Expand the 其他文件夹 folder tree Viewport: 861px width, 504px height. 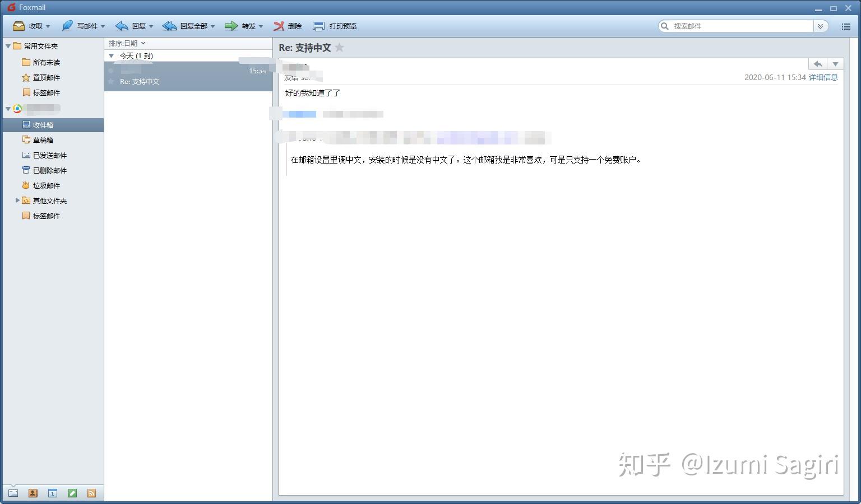(x=17, y=200)
